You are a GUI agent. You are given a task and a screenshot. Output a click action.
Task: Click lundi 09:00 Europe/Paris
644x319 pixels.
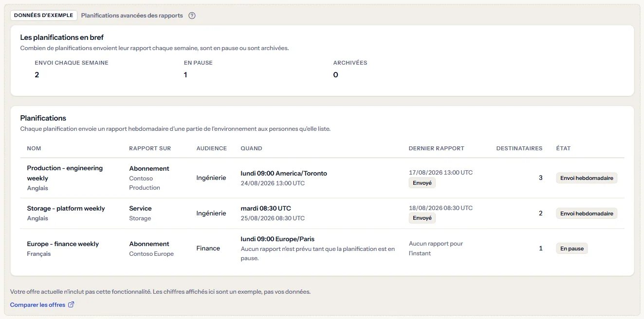click(x=277, y=239)
